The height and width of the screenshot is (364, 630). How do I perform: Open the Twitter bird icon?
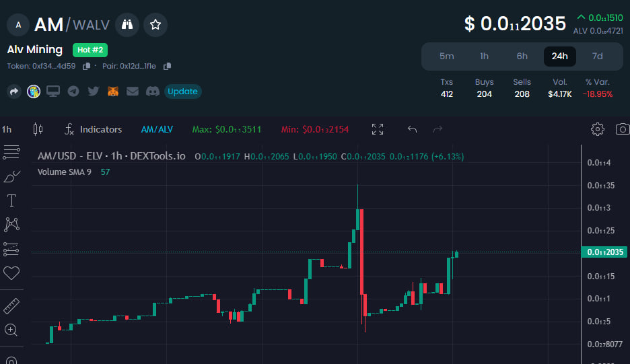pyautogui.click(x=93, y=92)
